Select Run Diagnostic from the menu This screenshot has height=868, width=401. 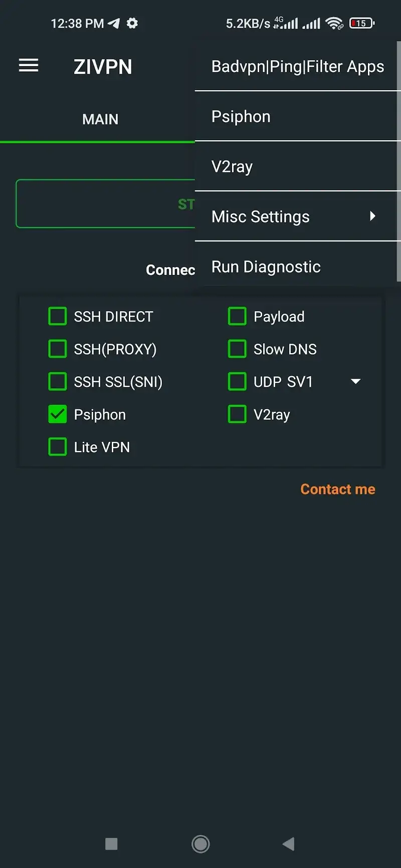click(x=266, y=266)
